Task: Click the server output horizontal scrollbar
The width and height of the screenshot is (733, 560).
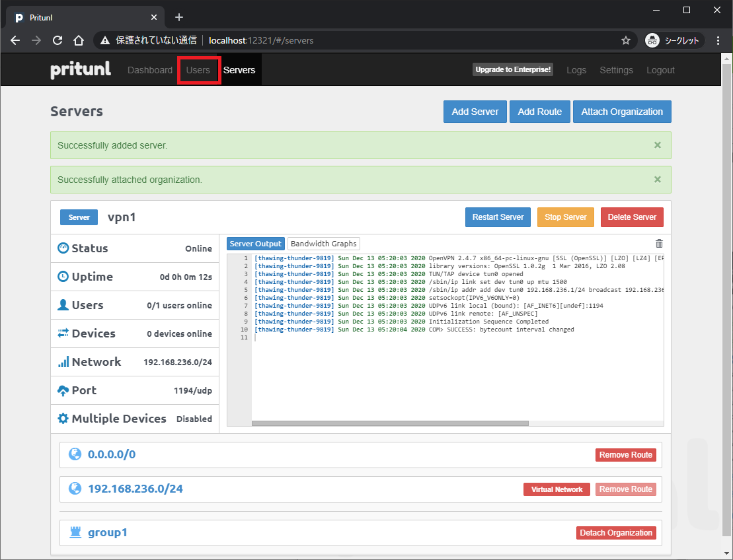Action: pos(390,423)
